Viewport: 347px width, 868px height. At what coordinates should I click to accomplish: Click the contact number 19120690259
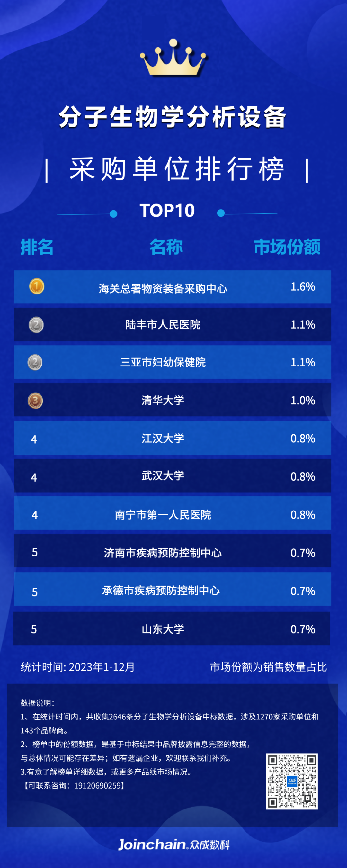(x=97, y=785)
